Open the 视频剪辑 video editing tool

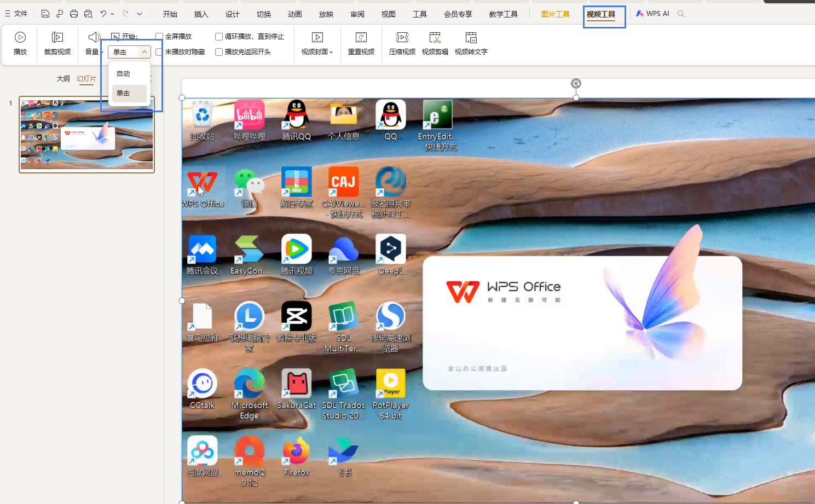coord(435,44)
